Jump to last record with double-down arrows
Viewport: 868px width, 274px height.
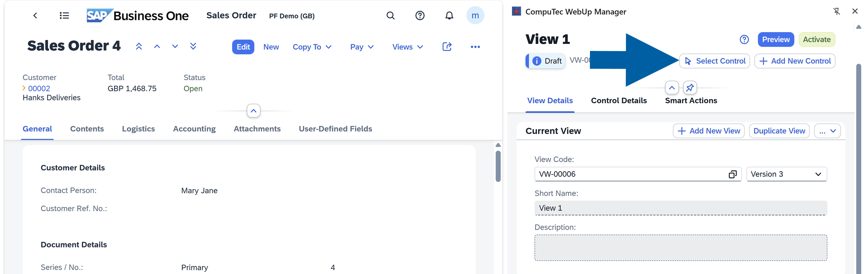(x=193, y=46)
